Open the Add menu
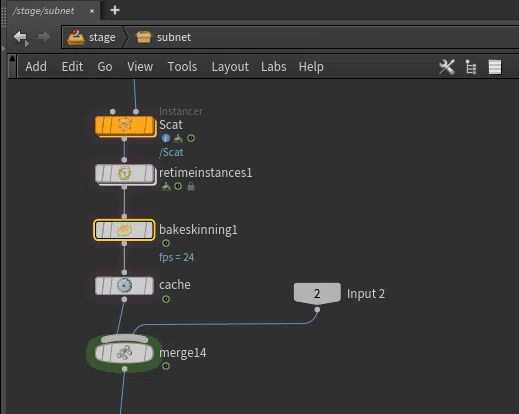Viewport: 519px width, 414px height. click(36, 67)
